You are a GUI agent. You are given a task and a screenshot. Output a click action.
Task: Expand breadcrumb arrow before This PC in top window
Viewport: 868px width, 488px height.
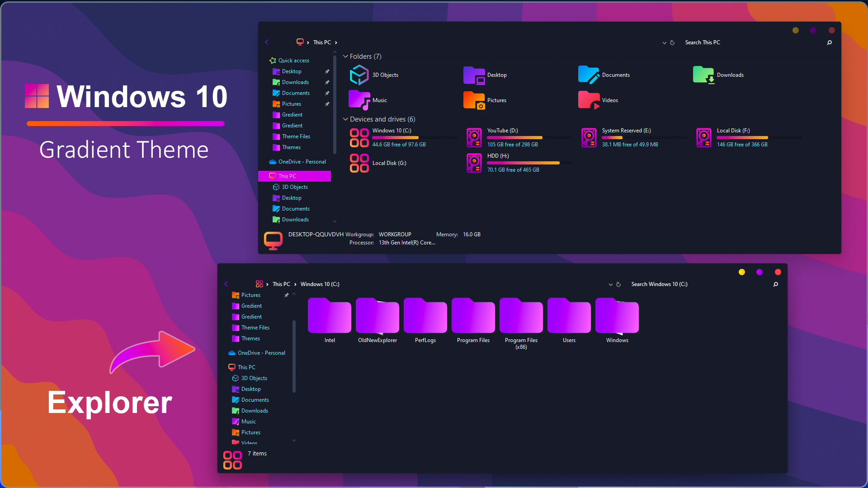(308, 42)
